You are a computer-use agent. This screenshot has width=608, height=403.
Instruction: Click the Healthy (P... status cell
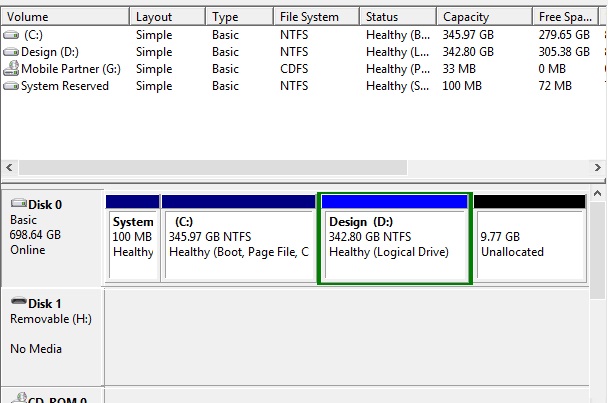tap(398, 69)
